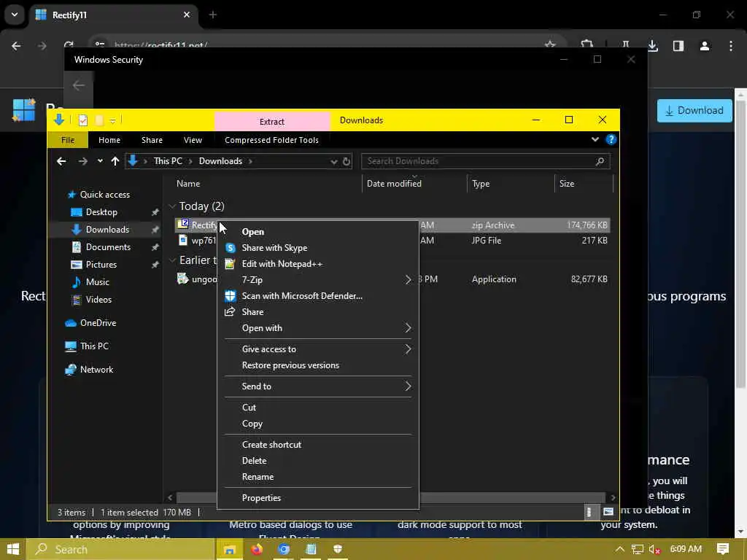Open the Compressed Folder Tools tab

tap(271, 140)
